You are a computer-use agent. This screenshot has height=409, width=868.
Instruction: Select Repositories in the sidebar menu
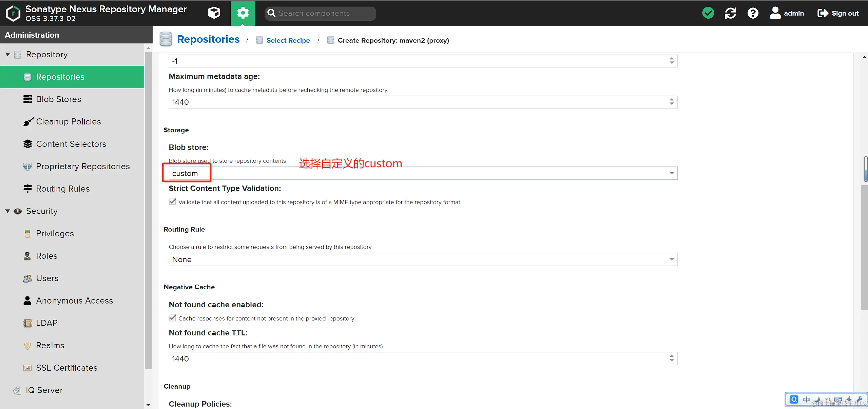pos(60,77)
